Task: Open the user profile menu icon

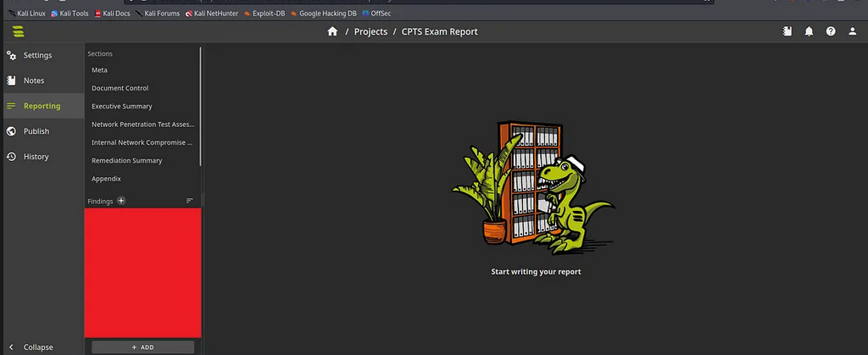Action: click(853, 31)
